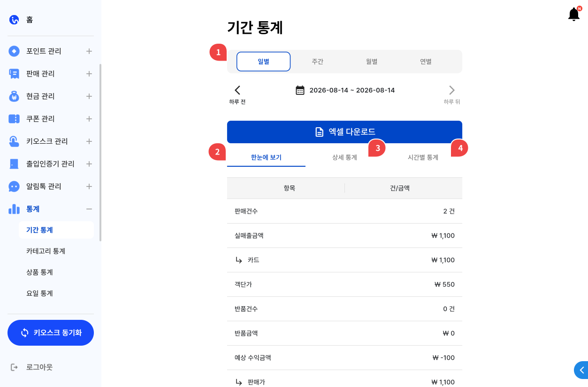The image size is (588, 387).
Task: Click the 로그아웃 link
Action: pos(39,367)
